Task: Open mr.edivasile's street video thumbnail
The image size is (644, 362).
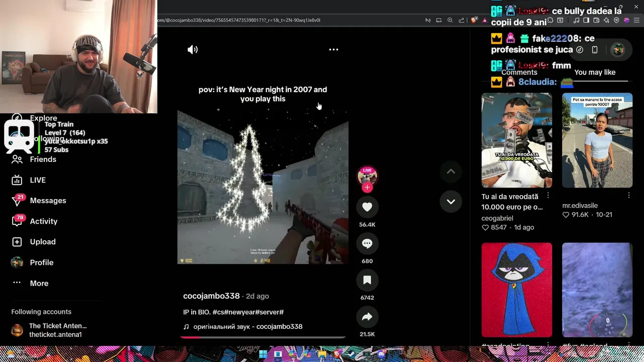Action: click(x=597, y=140)
